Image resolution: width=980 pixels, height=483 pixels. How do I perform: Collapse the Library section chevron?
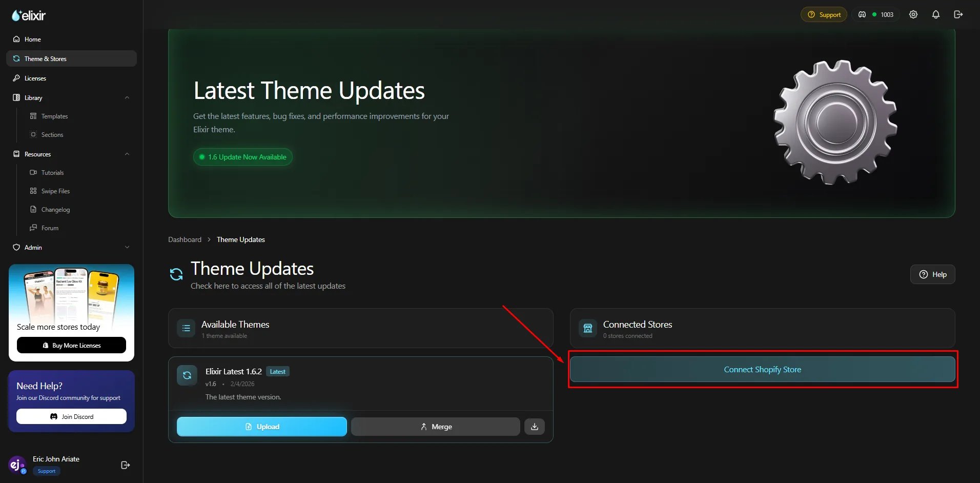tap(127, 97)
